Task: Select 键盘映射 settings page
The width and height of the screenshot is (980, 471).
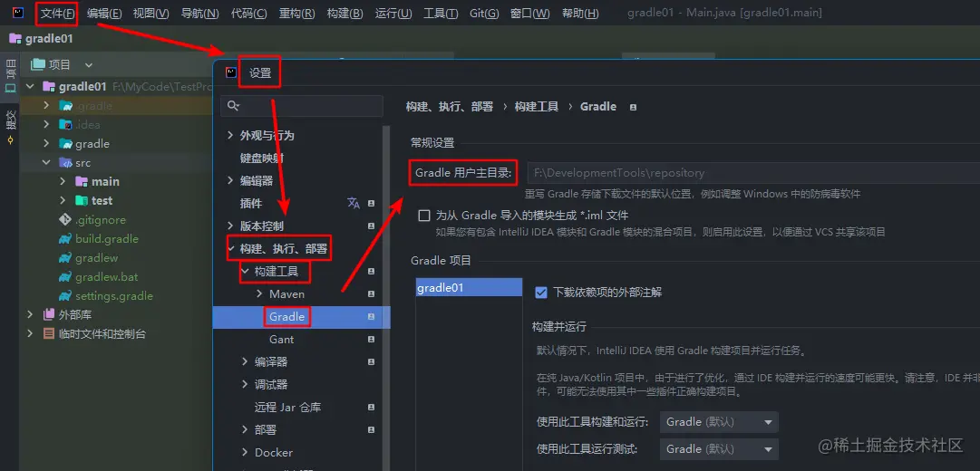Action: coord(262,158)
